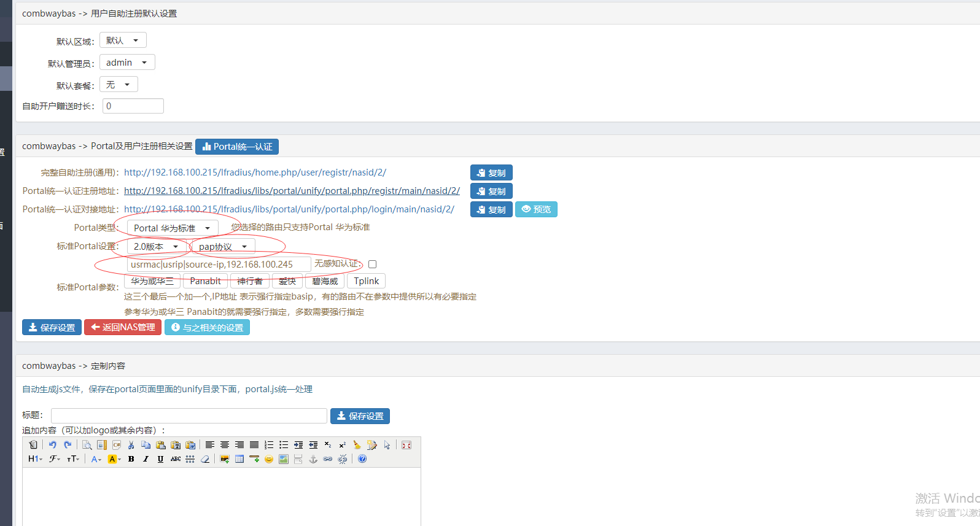Click the undo icon in editor toolbar
Viewport: 980px width, 526px height.
click(53, 445)
